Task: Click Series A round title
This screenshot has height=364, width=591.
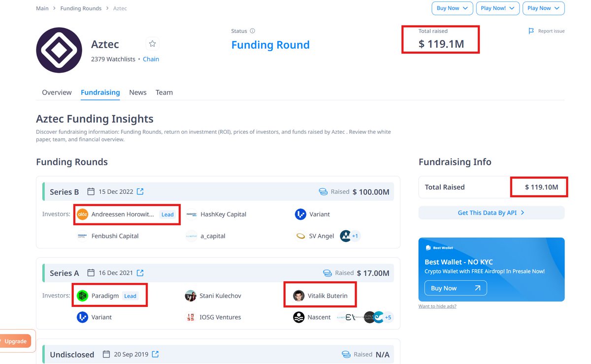Action: tap(65, 273)
